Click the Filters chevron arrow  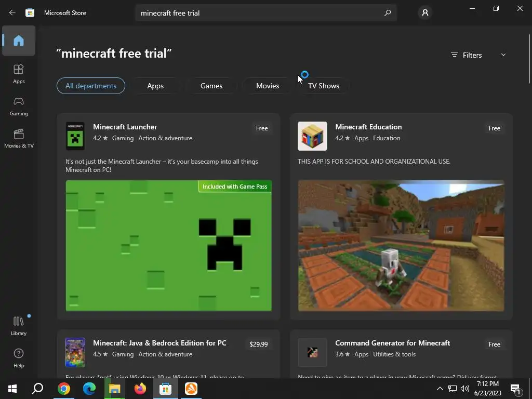click(503, 55)
